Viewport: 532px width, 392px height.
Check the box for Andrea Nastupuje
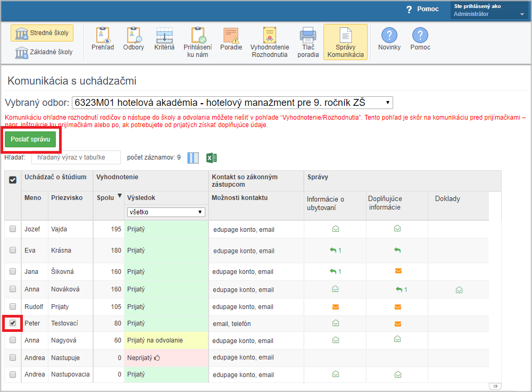[13, 357]
